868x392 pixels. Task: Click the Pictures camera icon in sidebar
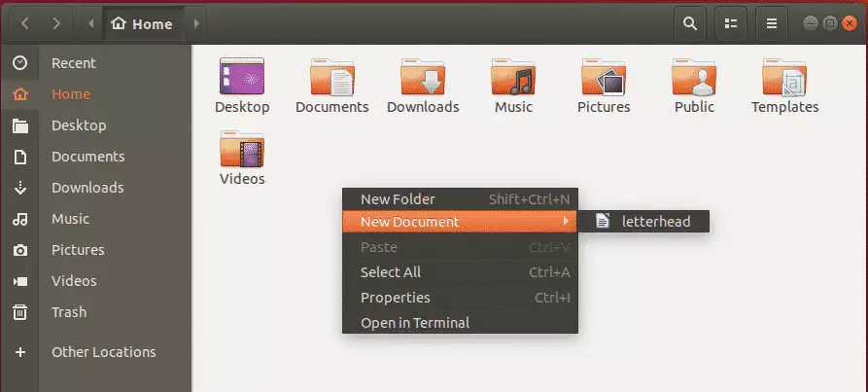point(20,250)
